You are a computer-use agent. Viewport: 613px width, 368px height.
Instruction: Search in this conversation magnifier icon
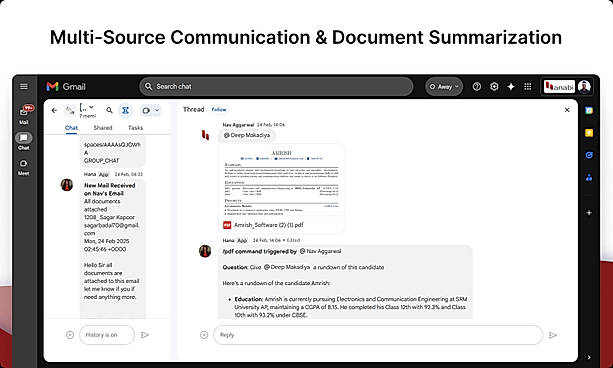click(x=109, y=111)
